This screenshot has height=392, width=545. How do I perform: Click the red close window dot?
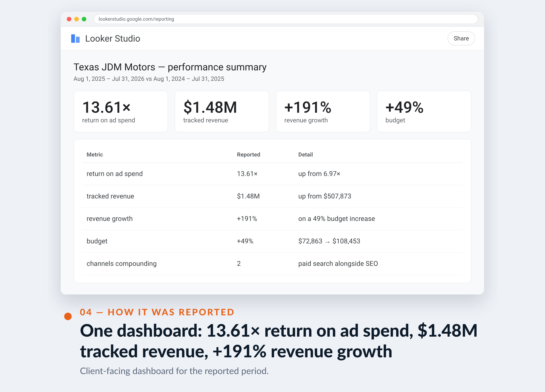[x=69, y=19]
